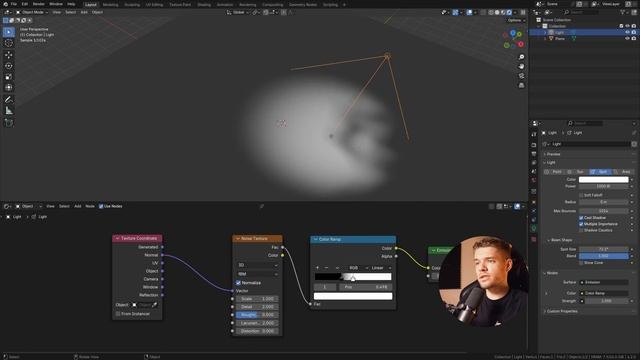The width and height of the screenshot is (640, 360).
Task: Click the Blender logo in menu bar
Action: pos(5,4)
